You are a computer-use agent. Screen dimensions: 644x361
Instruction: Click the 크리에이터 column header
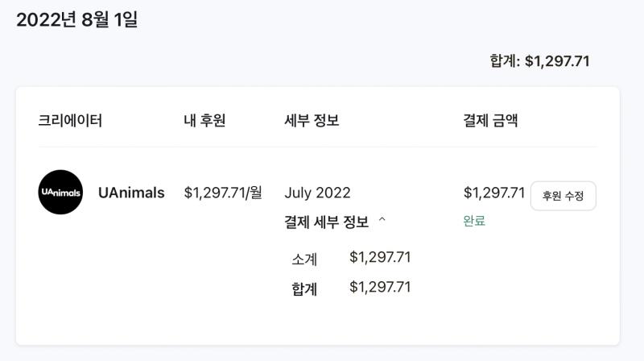(70, 121)
